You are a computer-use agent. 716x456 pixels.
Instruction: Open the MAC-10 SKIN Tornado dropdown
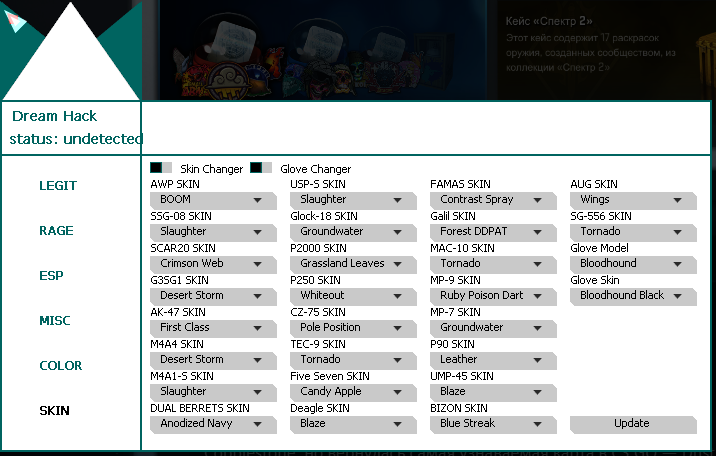pos(493,265)
